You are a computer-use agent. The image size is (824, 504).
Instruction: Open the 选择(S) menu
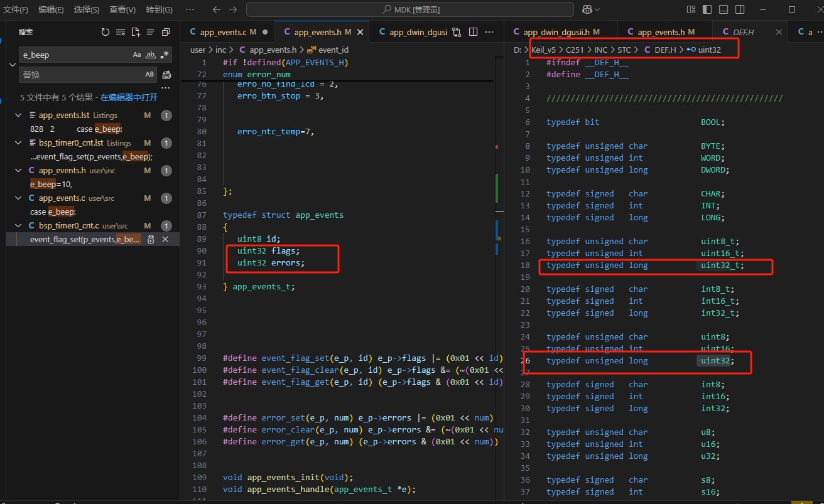[x=87, y=9]
